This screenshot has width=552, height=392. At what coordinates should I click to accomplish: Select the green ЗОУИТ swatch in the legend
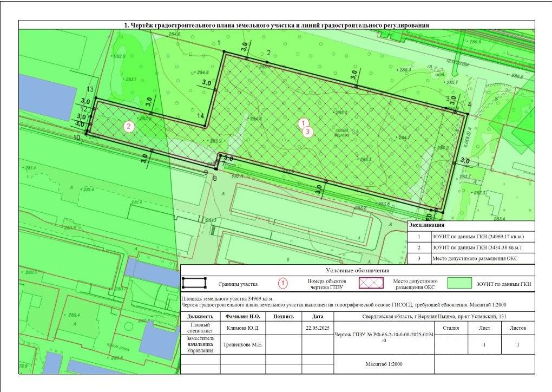pos(459,283)
